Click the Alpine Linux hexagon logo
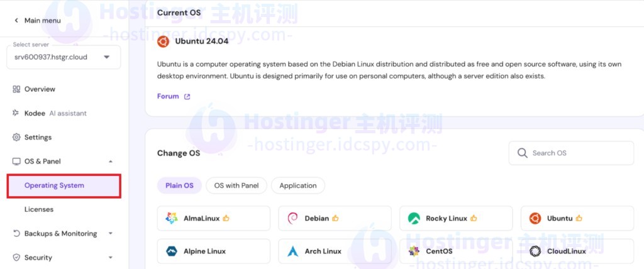 (x=171, y=251)
